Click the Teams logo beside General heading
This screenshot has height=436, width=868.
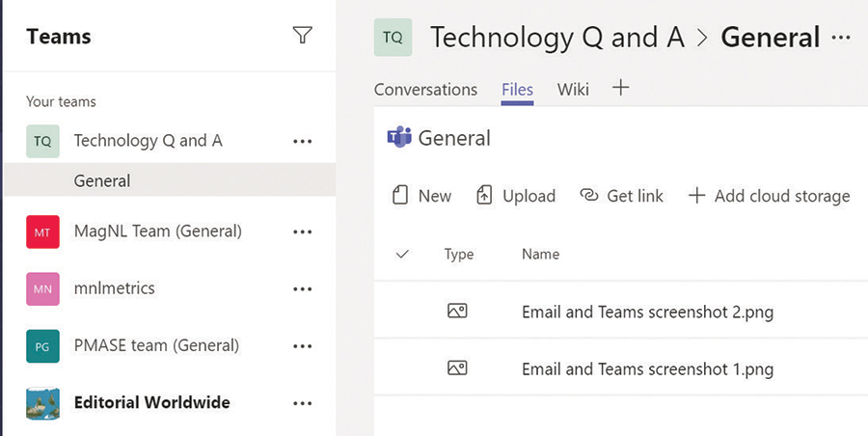398,138
